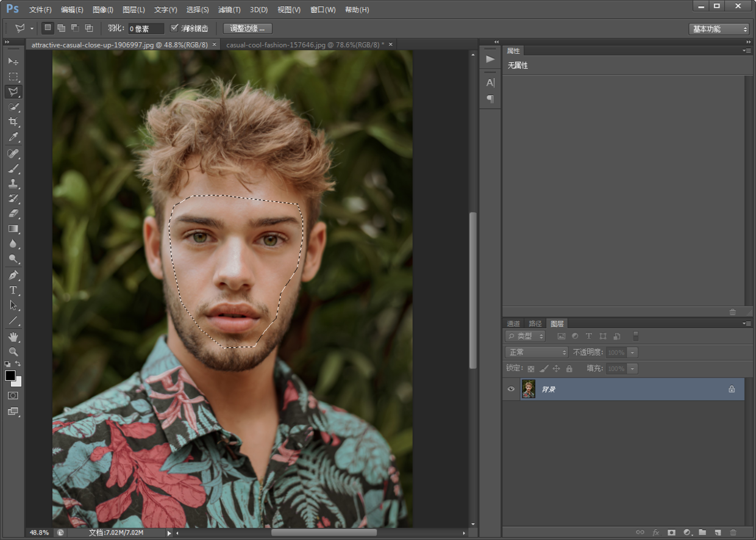Choose the Hand tool
The width and height of the screenshot is (756, 540).
pyautogui.click(x=13, y=337)
